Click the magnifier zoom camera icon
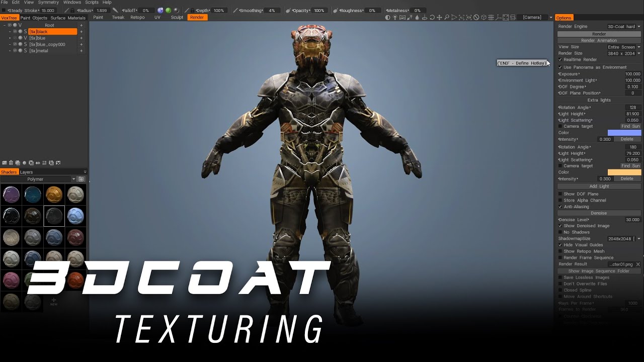Screen dimensions: 644x362 coord(447,17)
